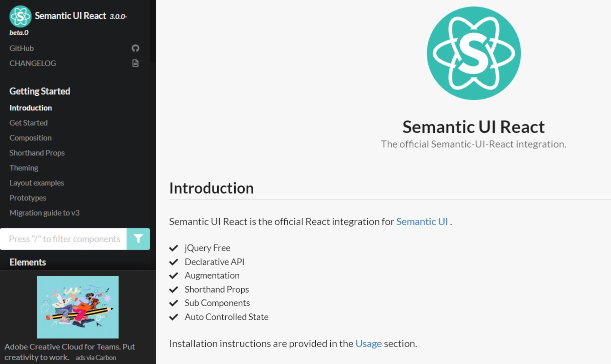Open the Usage section link

point(368,343)
